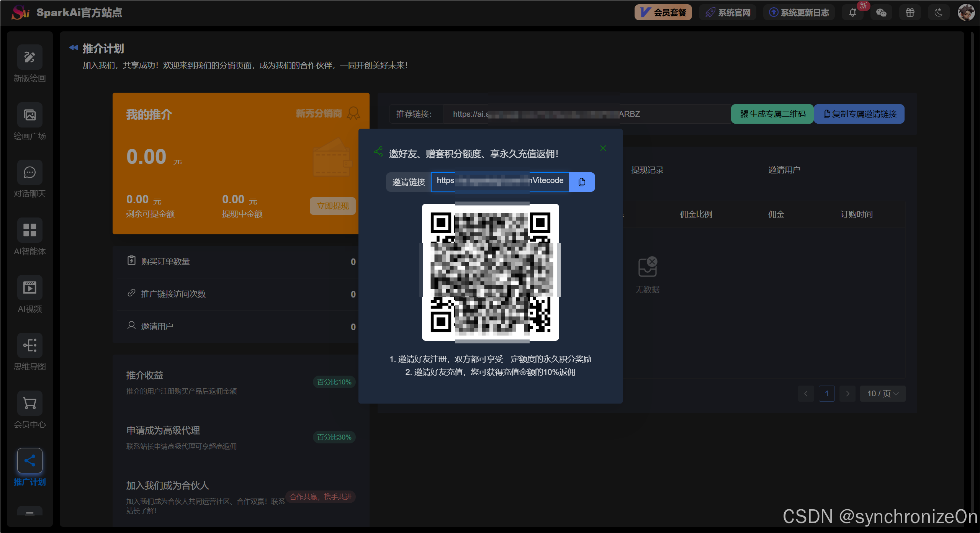Viewport: 980px width, 533px height.
Task: Click the 邀请链接 URL input field
Action: click(x=500, y=181)
